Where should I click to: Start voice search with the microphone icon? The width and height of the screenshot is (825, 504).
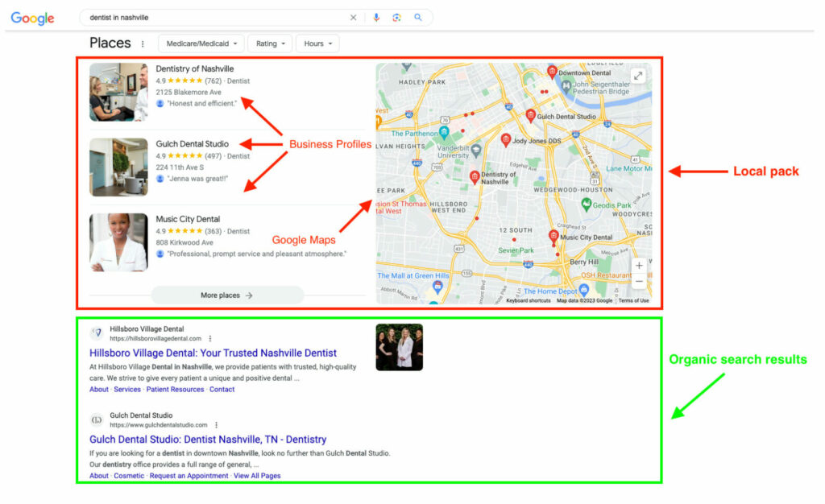pyautogui.click(x=376, y=17)
